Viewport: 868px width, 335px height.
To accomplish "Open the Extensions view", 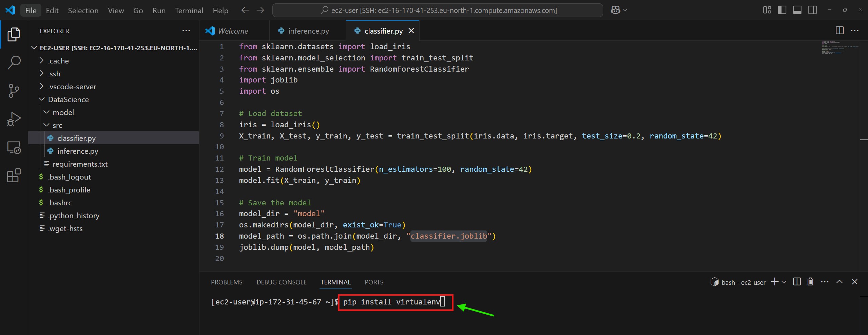I will (x=14, y=175).
